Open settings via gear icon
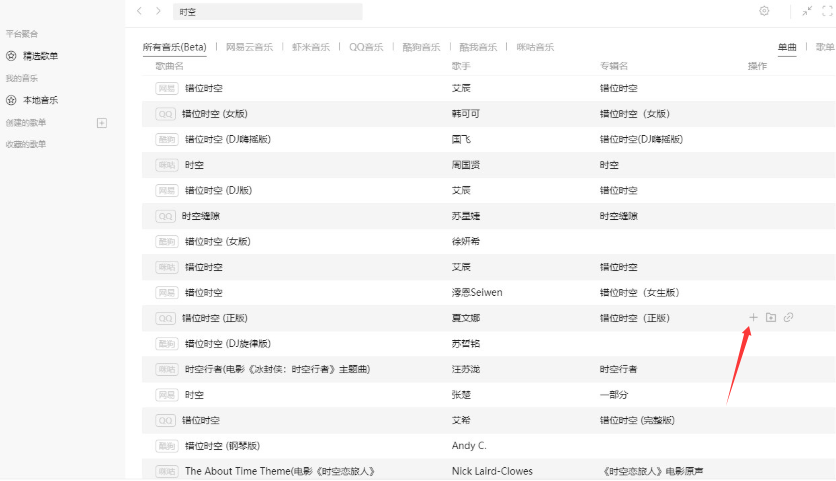The height and width of the screenshot is (481, 836). pos(764,11)
